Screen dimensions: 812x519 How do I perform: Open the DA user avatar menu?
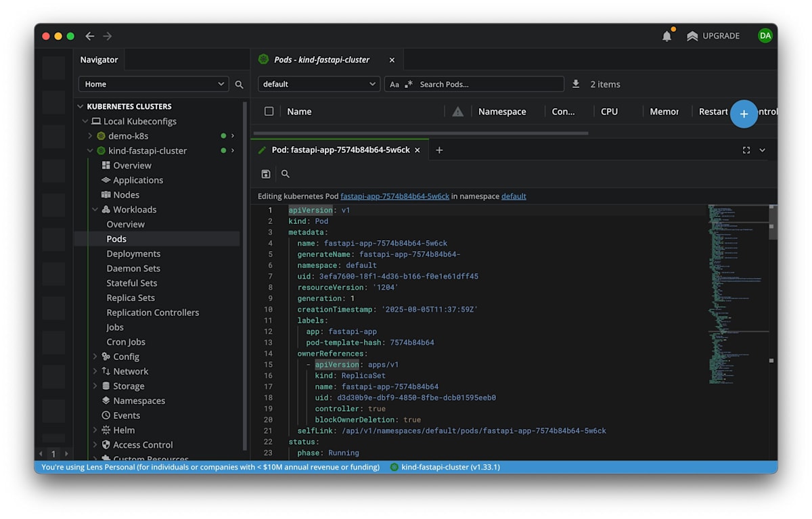tap(765, 36)
